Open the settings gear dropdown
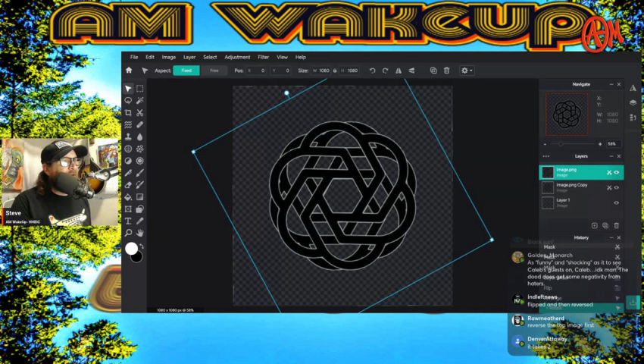The image size is (644, 364). tap(467, 71)
